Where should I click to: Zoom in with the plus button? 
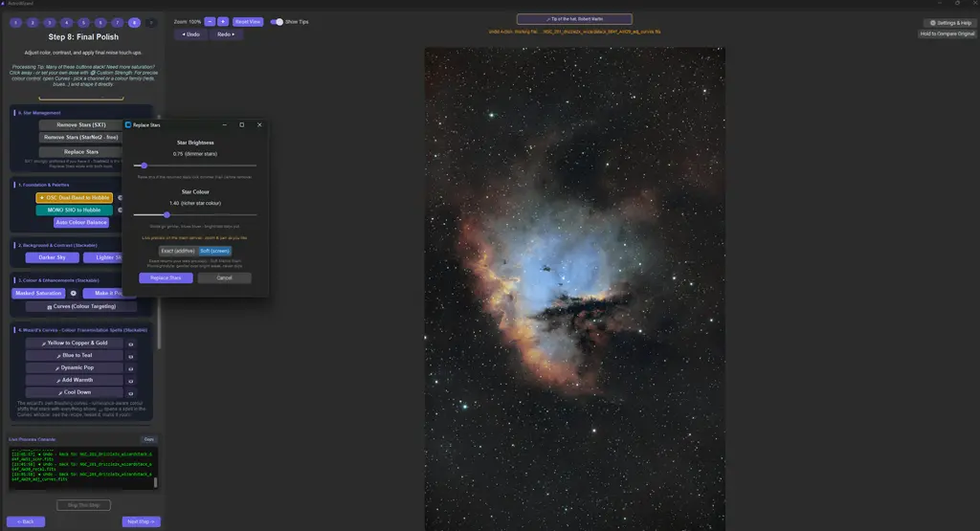222,22
